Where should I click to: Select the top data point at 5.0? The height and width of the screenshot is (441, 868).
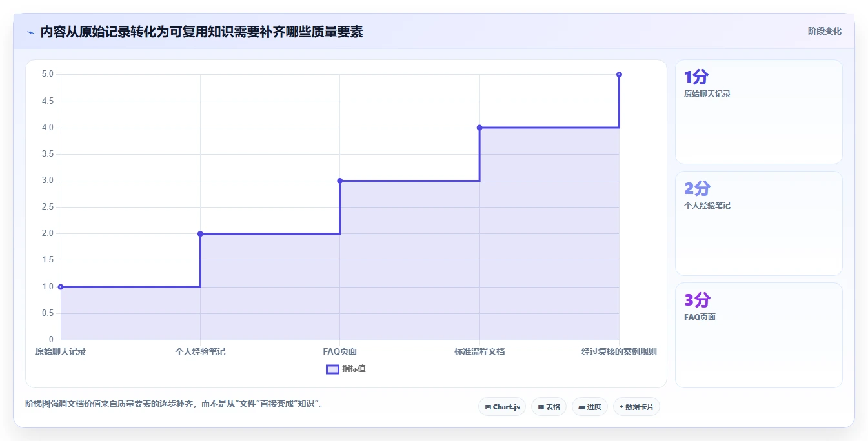coord(619,75)
